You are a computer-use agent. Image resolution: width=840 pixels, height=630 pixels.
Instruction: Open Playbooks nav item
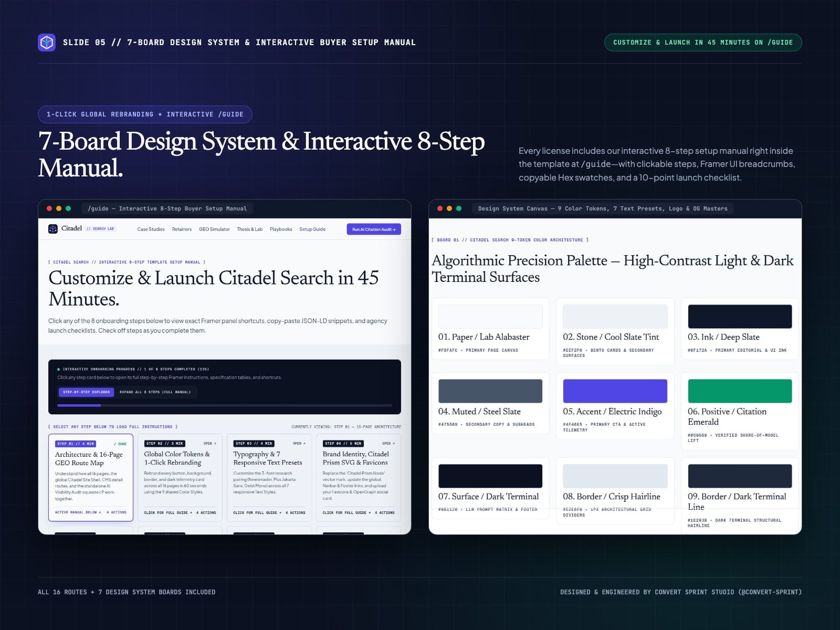[281, 229]
